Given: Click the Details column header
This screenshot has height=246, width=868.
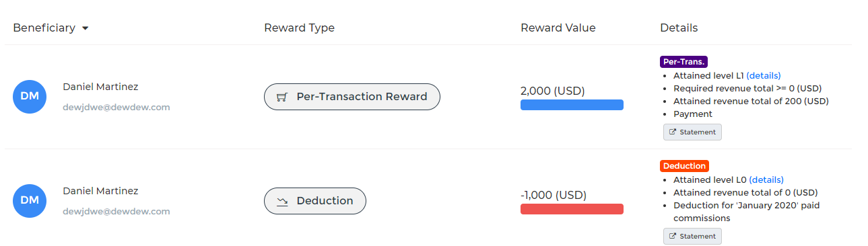Looking at the screenshot, I should coord(679,28).
